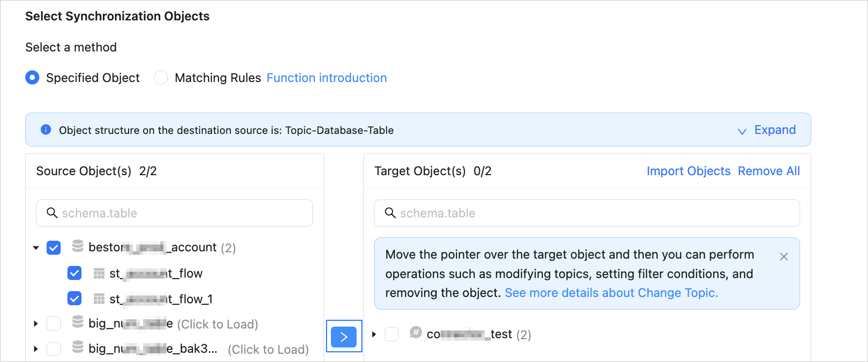Select the Matching Rules radio option
This screenshot has width=868, height=362.
point(161,78)
